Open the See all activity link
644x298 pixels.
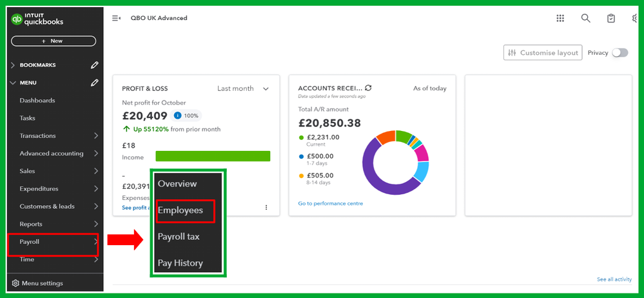click(614, 279)
